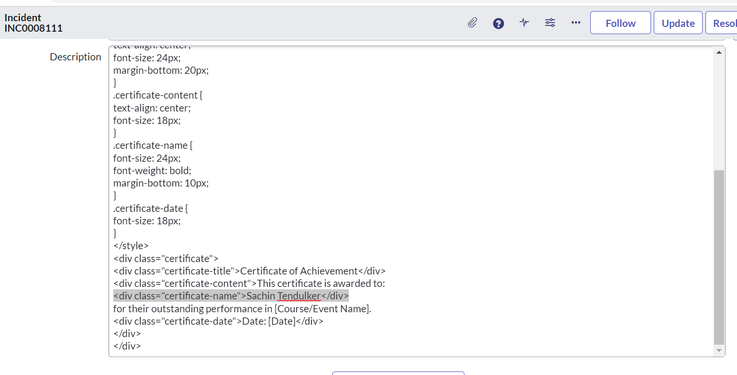Image resolution: width=737 pixels, height=375 pixels.
Task: Open the personalize form settings icon
Action: [x=550, y=22]
